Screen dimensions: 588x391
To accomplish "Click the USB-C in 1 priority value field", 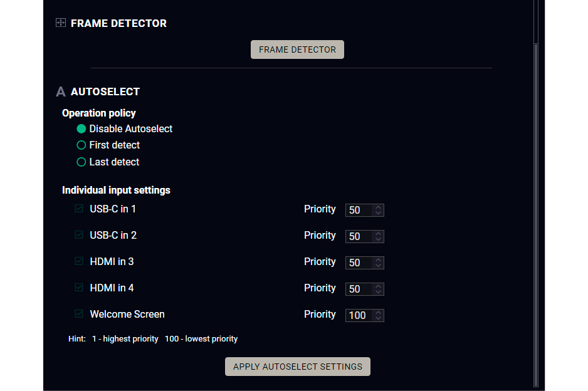I will click(x=357, y=211).
